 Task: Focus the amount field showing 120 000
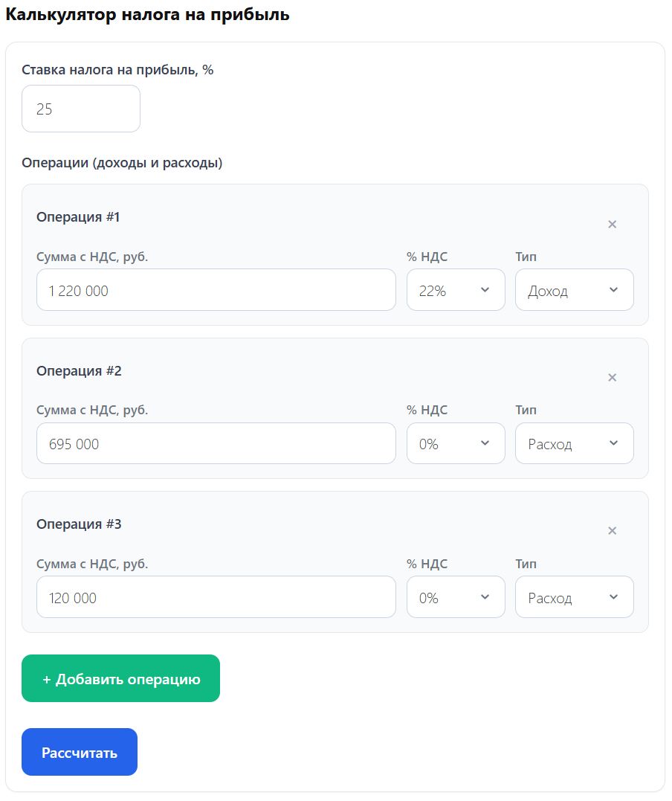[x=216, y=597]
